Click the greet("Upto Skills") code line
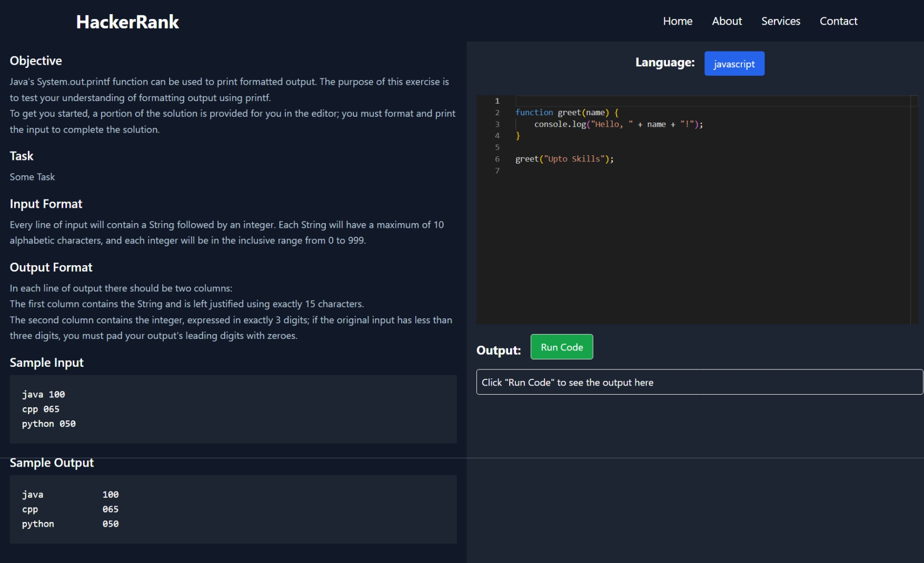924x563 pixels. (564, 159)
